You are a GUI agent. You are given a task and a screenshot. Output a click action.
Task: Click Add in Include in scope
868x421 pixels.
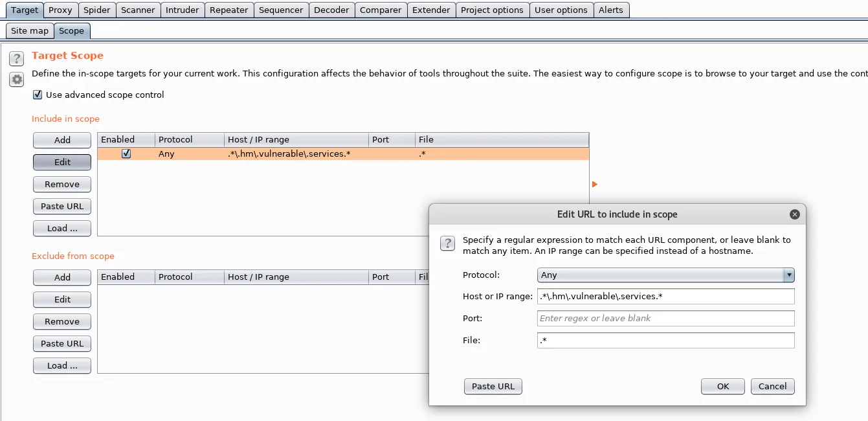[x=62, y=140]
